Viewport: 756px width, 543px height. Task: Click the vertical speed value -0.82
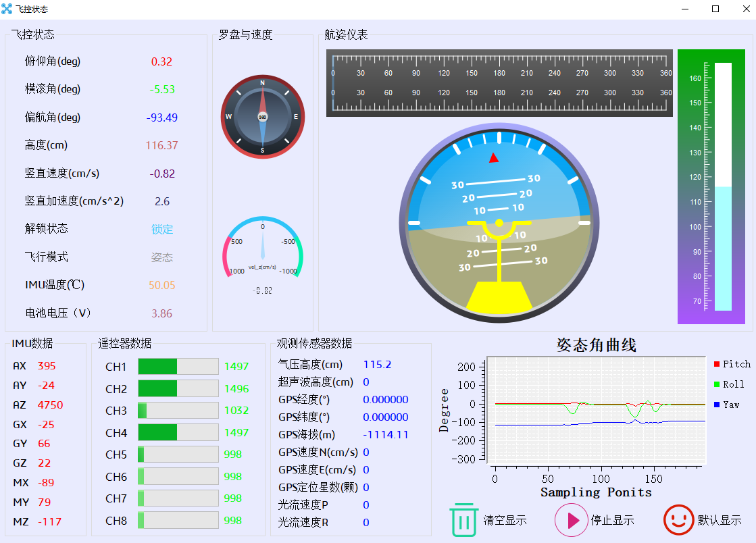162,174
